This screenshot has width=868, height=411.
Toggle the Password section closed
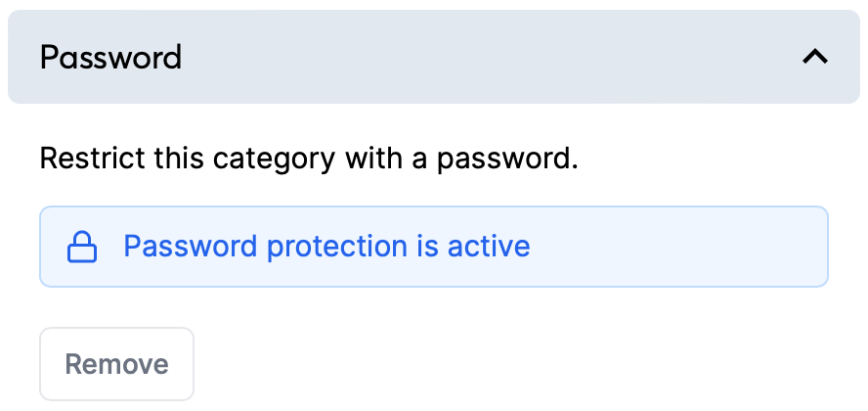click(x=815, y=57)
